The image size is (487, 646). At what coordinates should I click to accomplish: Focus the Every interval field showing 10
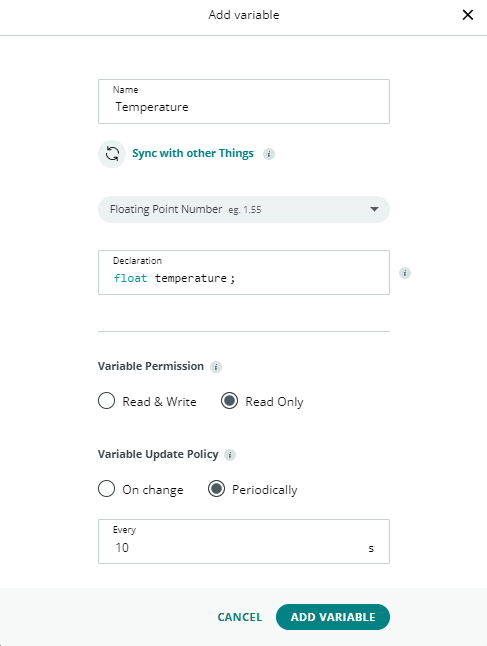coord(244,541)
